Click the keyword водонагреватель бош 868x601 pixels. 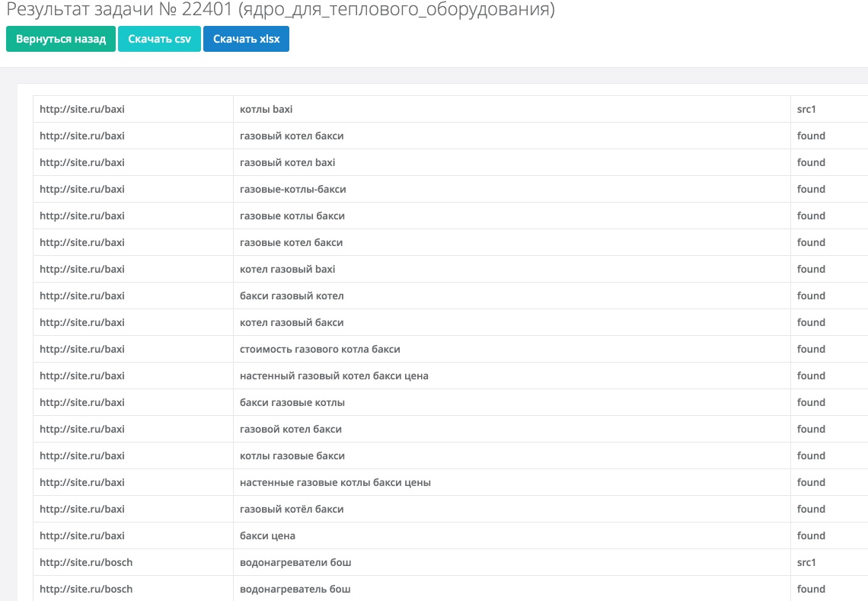295,589
